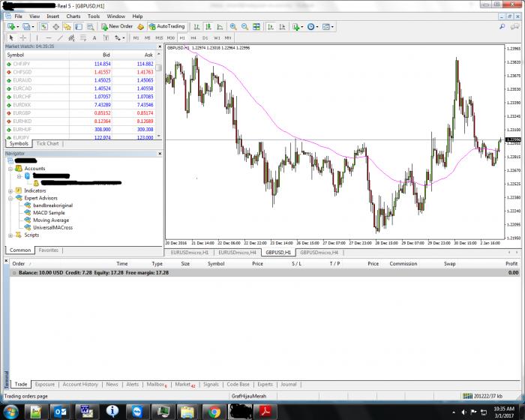Switch to Tick Chart tab
Viewport: 525px width, 420px height.
(x=47, y=144)
